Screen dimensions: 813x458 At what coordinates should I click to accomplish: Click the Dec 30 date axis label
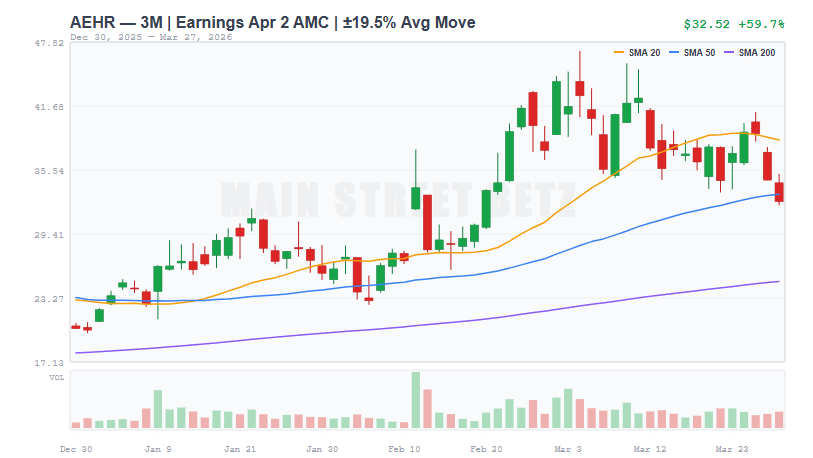click(x=76, y=449)
